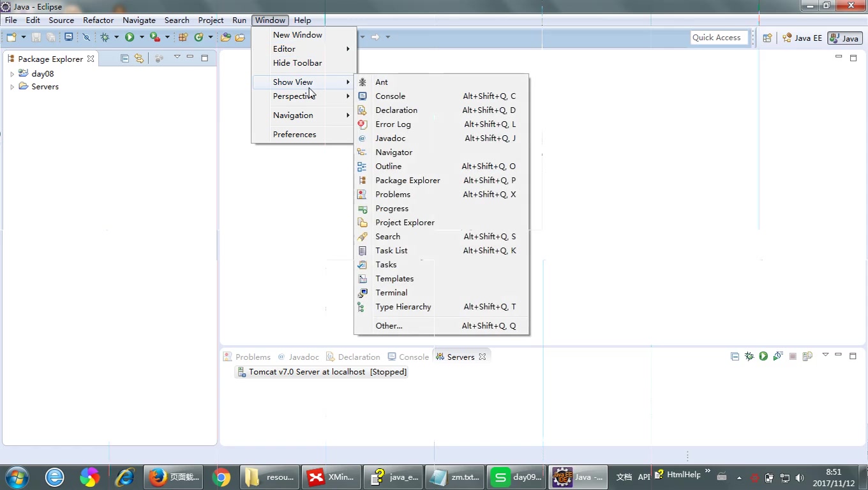868x490 pixels.
Task: Open the Help menu
Action: (303, 20)
